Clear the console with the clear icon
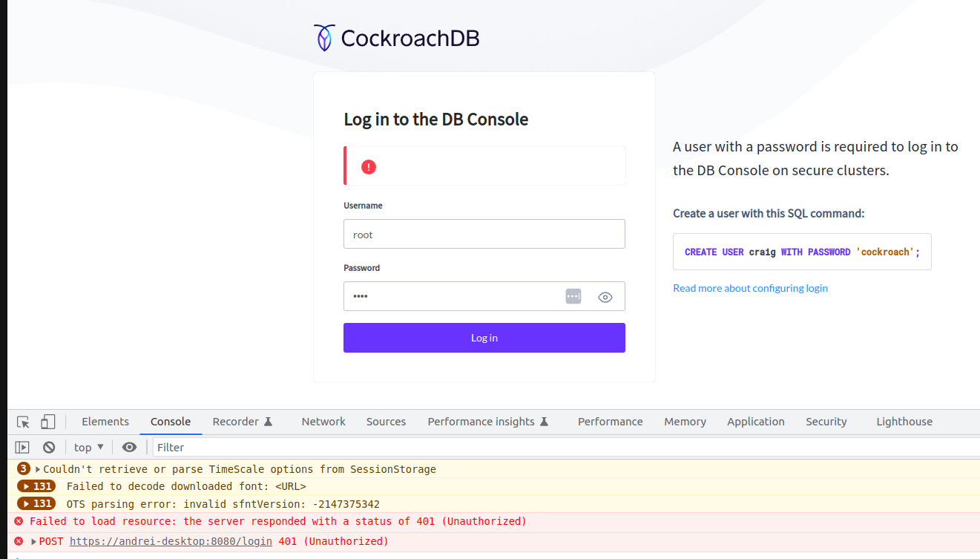This screenshot has width=980, height=559. 49,447
